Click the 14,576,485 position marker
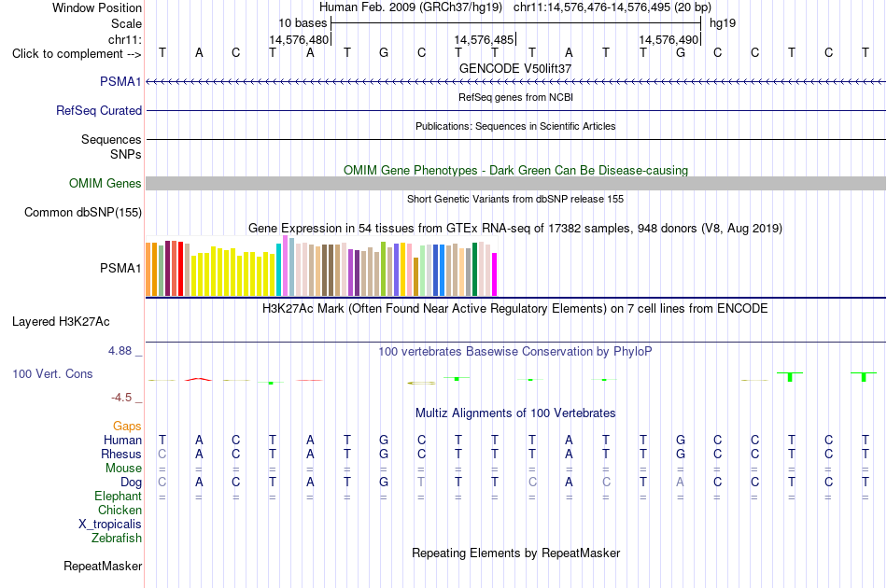This screenshot has height=588, width=887. [485, 39]
